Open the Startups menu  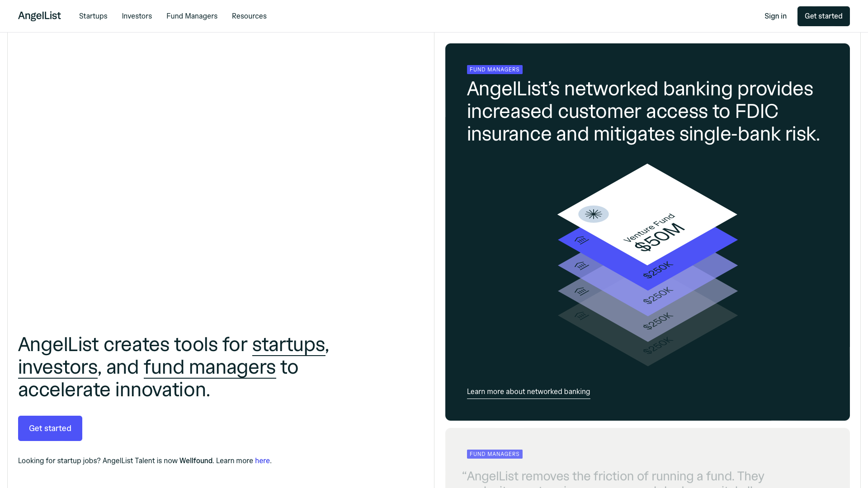[x=93, y=16]
